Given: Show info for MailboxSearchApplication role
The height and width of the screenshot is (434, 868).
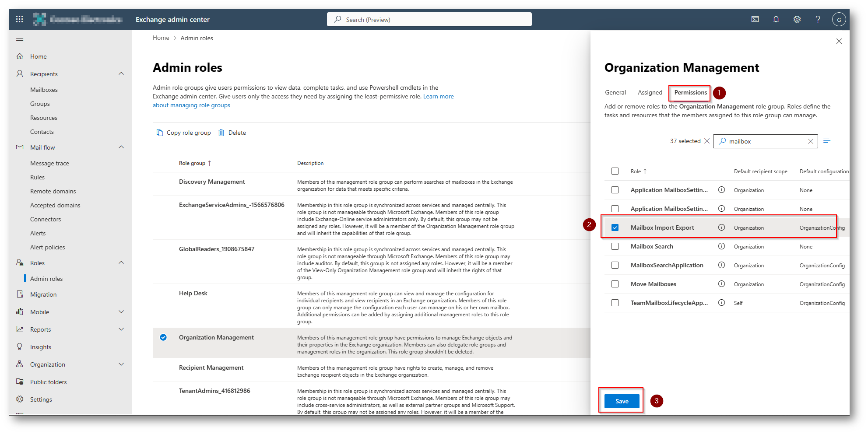Looking at the screenshot, I should click(x=722, y=265).
